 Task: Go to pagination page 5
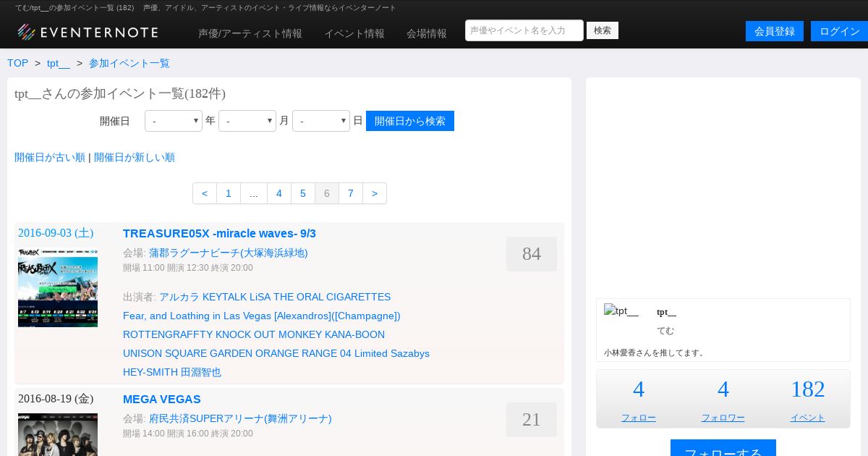point(303,193)
